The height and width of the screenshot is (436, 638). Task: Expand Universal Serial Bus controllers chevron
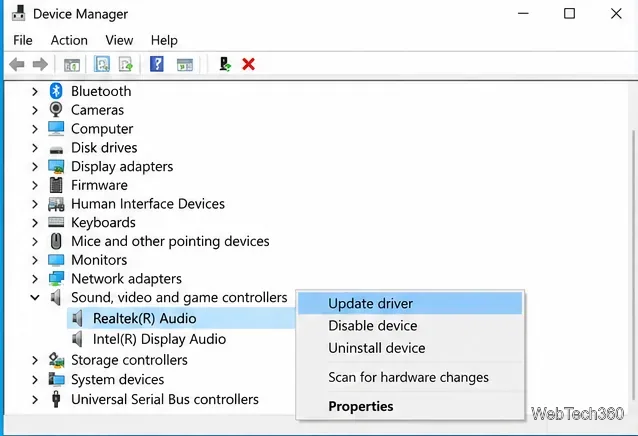click(35, 399)
